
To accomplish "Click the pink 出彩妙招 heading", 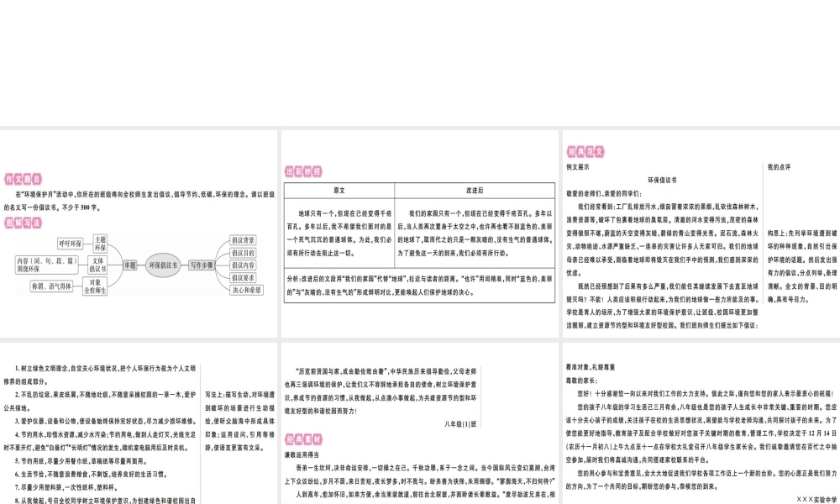I will [x=304, y=171].
